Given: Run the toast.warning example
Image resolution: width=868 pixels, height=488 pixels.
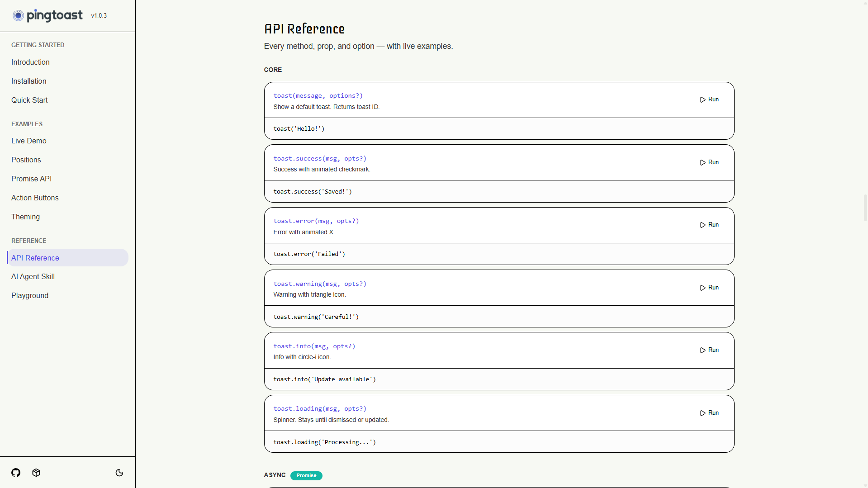Looking at the screenshot, I should tap(709, 288).
